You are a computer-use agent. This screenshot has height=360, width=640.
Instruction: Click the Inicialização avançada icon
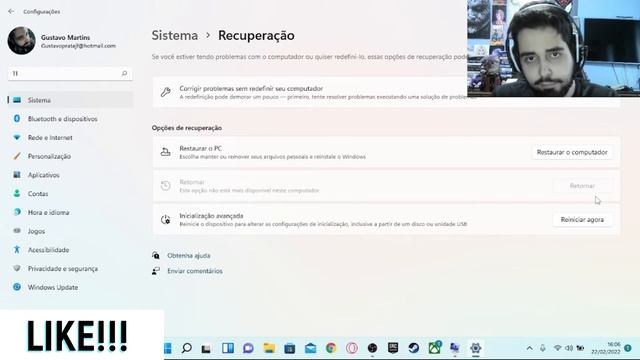pos(165,220)
